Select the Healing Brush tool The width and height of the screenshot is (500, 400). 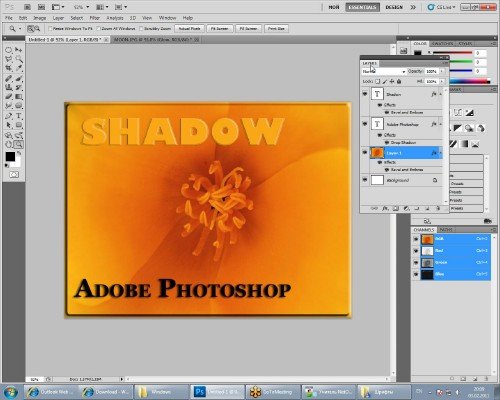tap(9, 79)
